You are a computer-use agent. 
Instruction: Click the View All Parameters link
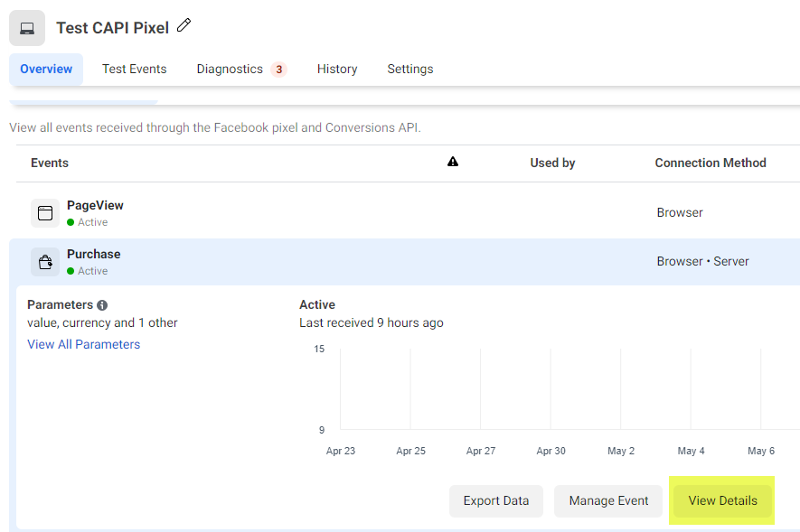pyautogui.click(x=84, y=344)
